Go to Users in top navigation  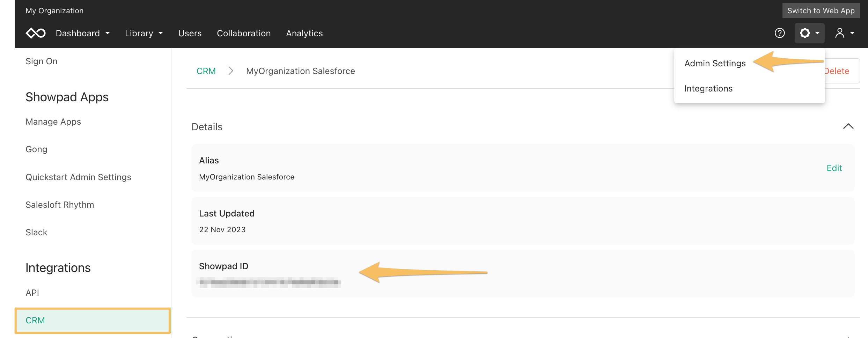(190, 33)
